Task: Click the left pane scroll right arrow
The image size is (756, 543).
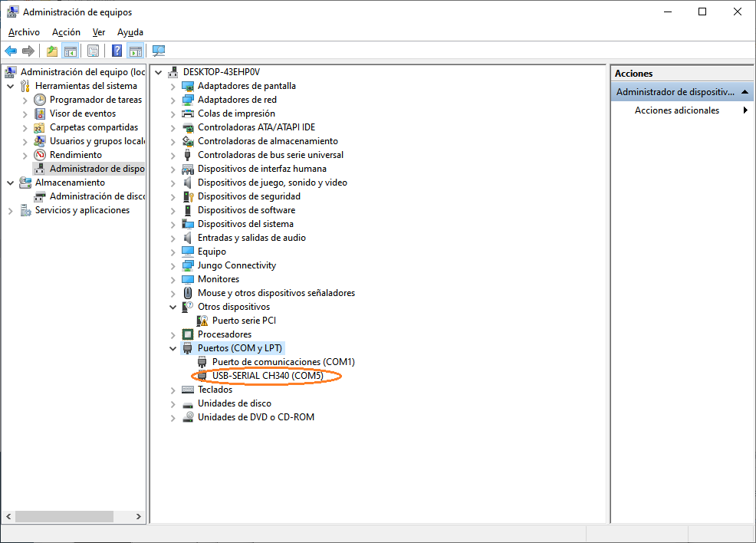Action: click(x=139, y=516)
